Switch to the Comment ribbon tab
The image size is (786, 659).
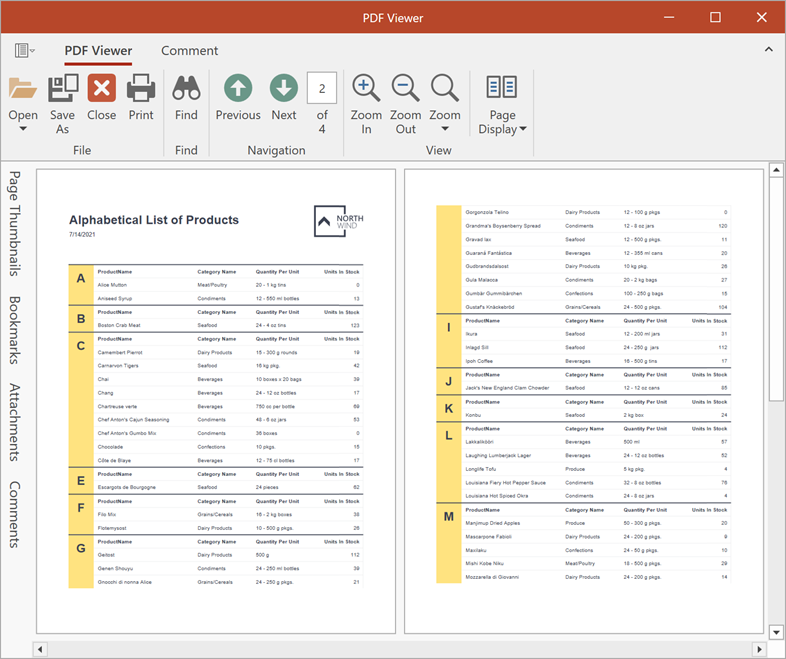189,51
